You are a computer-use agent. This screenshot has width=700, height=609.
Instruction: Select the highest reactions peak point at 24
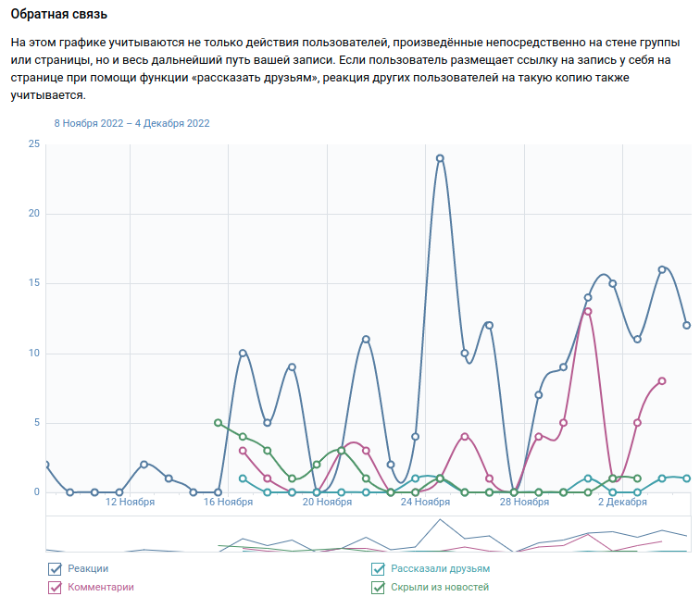tap(440, 158)
